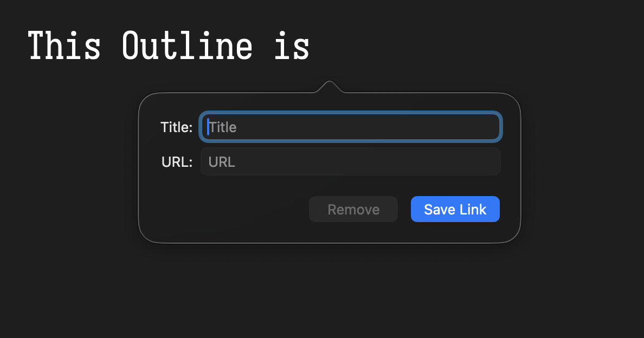Click the "Title:" field label
The height and width of the screenshot is (338, 644).
(176, 127)
